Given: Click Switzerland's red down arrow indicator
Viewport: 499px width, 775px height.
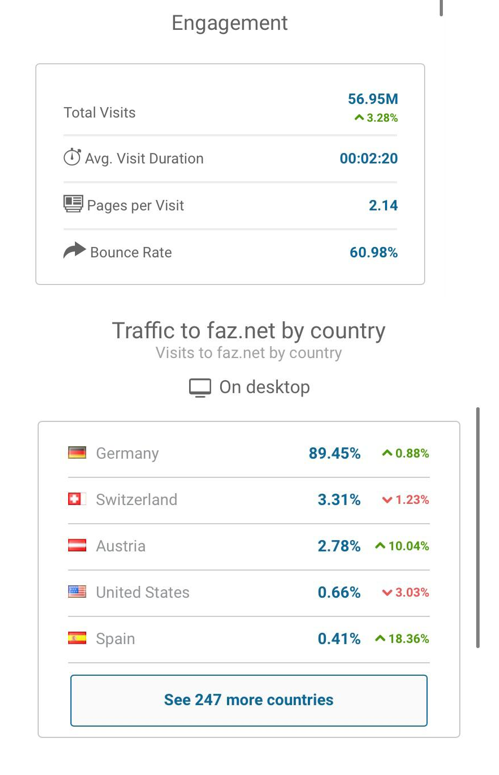Looking at the screenshot, I should [387, 500].
